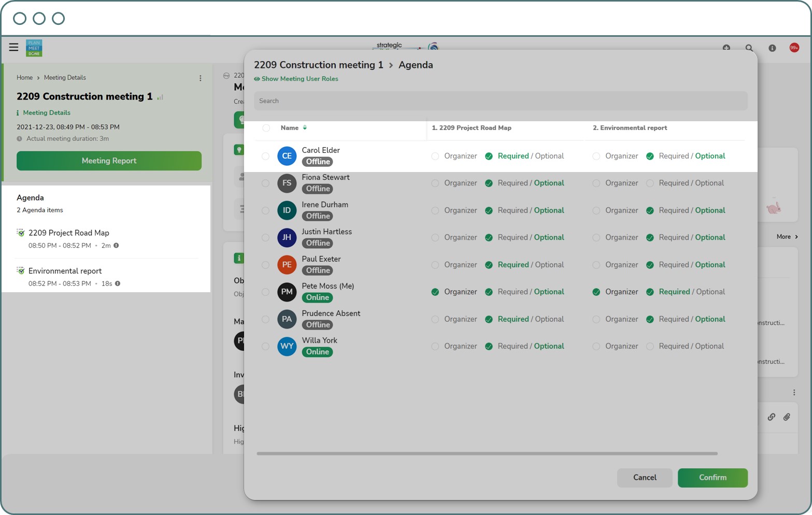
Task: Click the paperclip attachment icon
Action: 787,417
